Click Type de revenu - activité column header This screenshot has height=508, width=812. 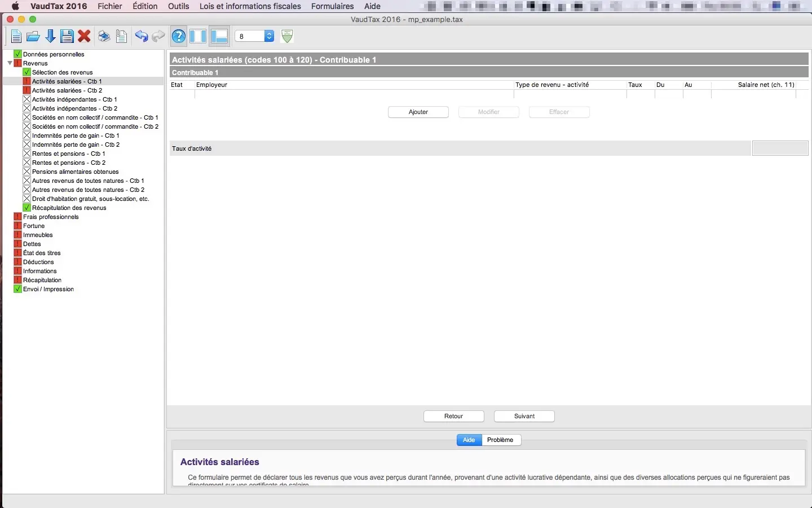point(570,85)
